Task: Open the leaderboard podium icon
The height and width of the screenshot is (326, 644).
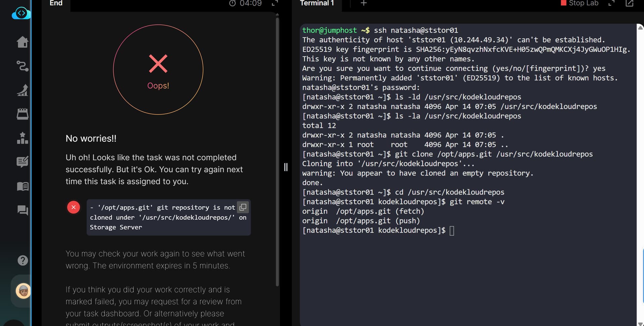Action: (x=22, y=138)
